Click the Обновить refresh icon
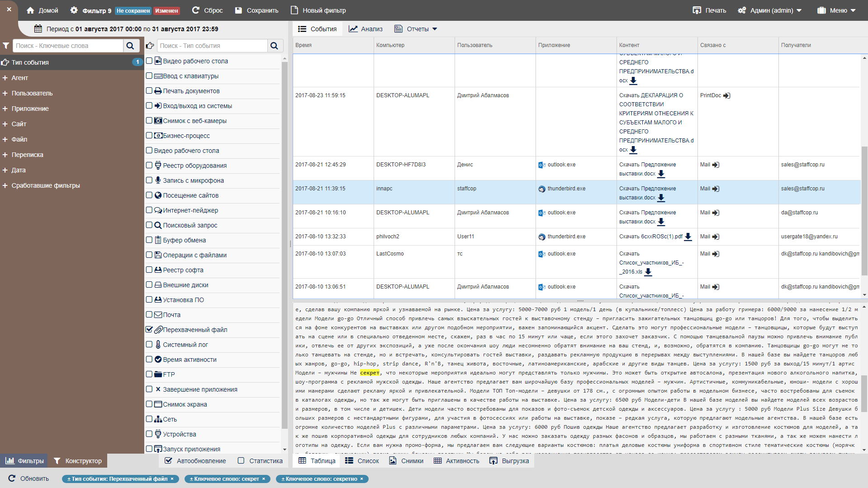 click(x=12, y=479)
